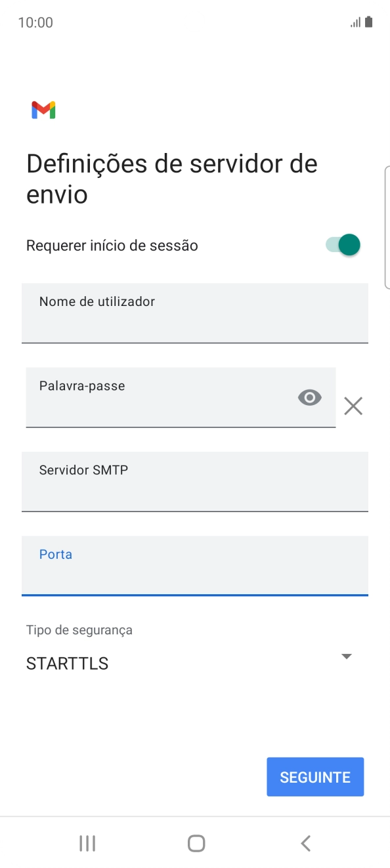The height and width of the screenshot is (868, 390).
Task: Click the Gmail app icon
Action: 42,110
